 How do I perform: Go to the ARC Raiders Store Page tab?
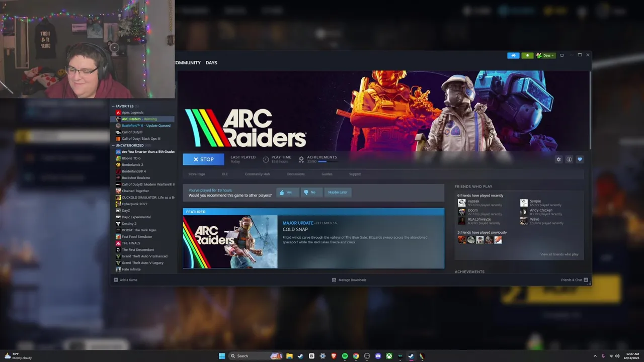[197, 174]
